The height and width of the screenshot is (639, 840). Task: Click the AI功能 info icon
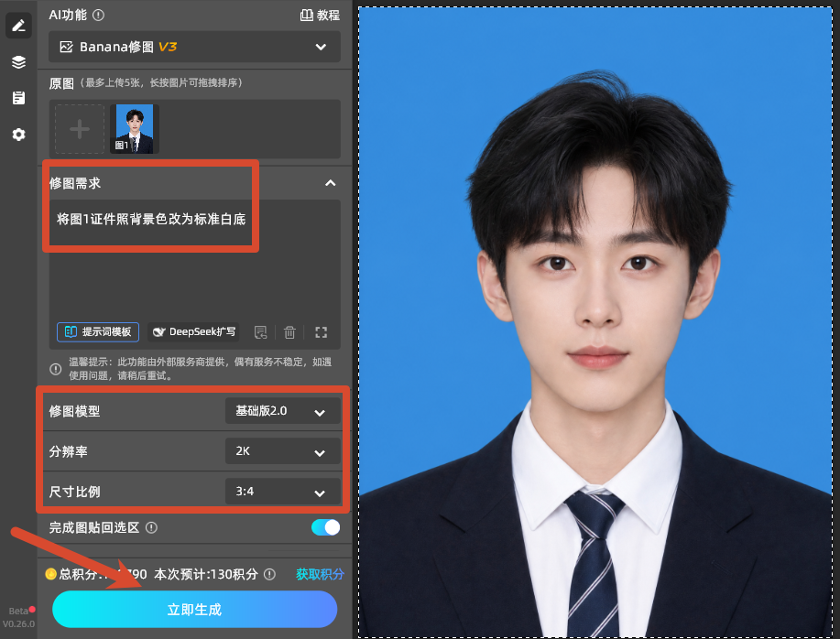[x=99, y=15]
